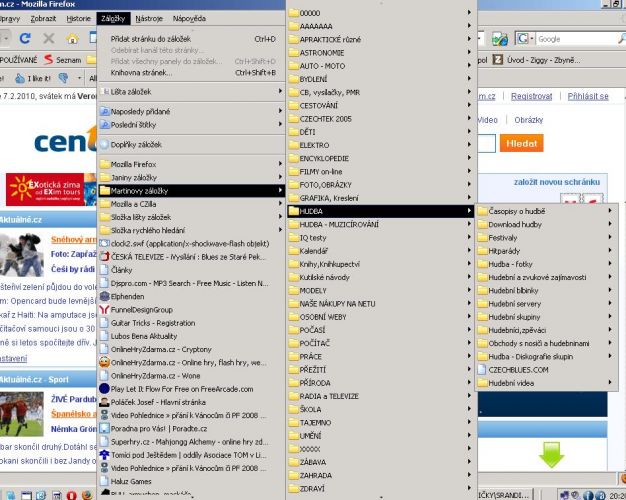
Task: Open the Záložky menu
Action: click(113, 18)
